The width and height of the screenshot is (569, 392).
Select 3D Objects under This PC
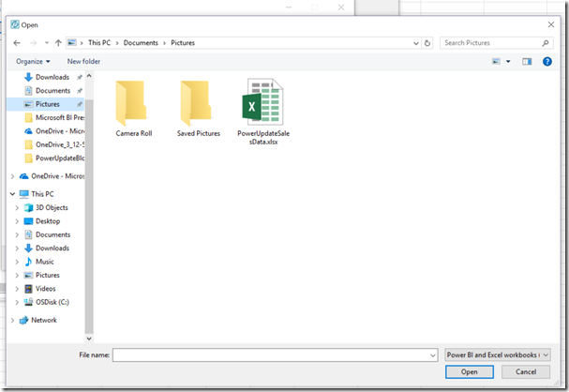pos(46,207)
